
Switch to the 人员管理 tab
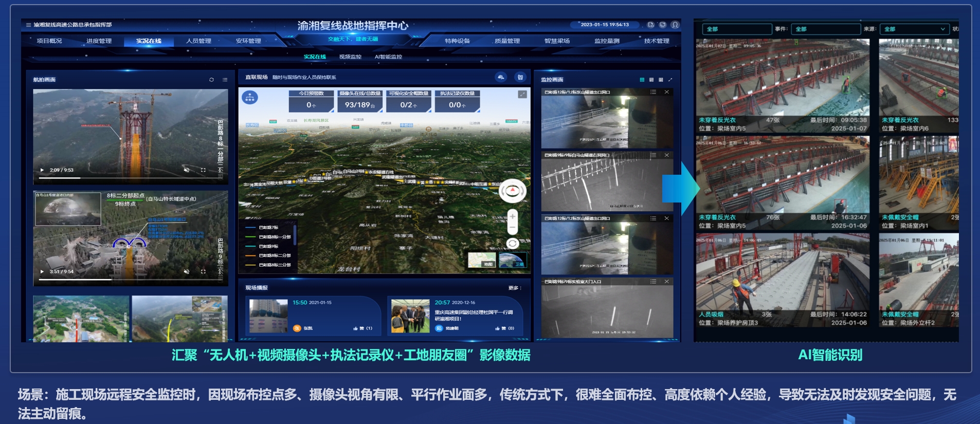coord(198,41)
